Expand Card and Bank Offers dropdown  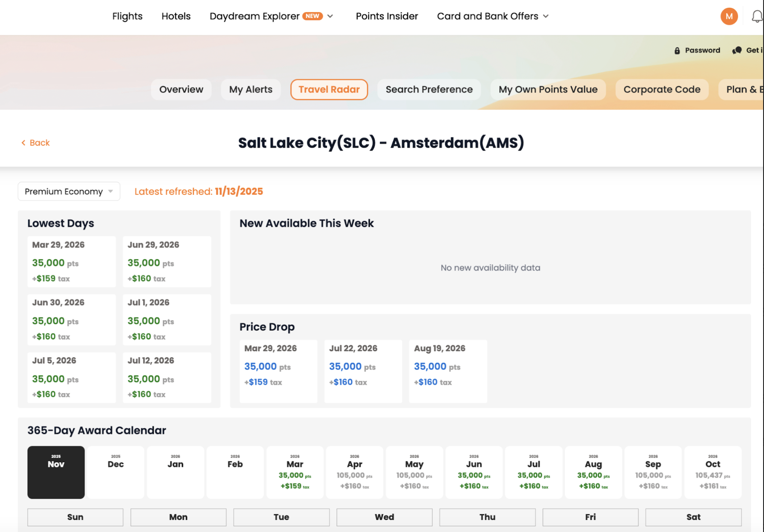546,16
